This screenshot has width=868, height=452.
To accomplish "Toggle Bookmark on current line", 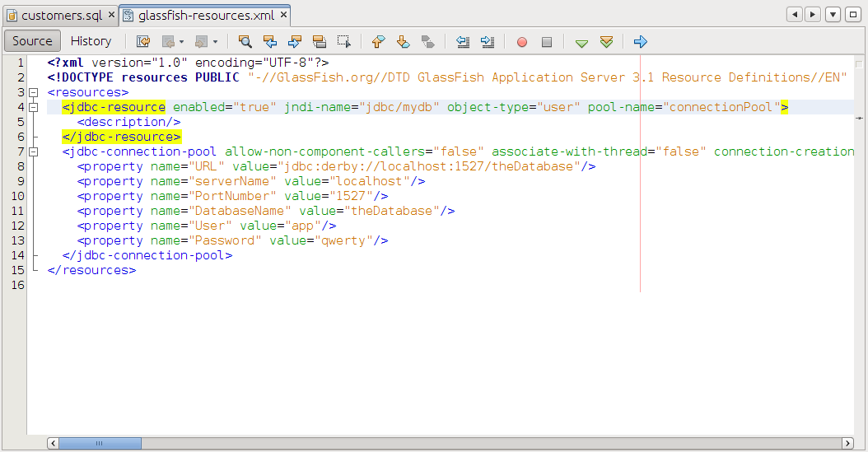I will [427, 41].
